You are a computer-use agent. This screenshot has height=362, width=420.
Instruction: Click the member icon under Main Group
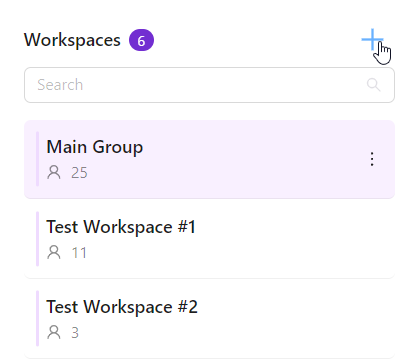pos(54,172)
